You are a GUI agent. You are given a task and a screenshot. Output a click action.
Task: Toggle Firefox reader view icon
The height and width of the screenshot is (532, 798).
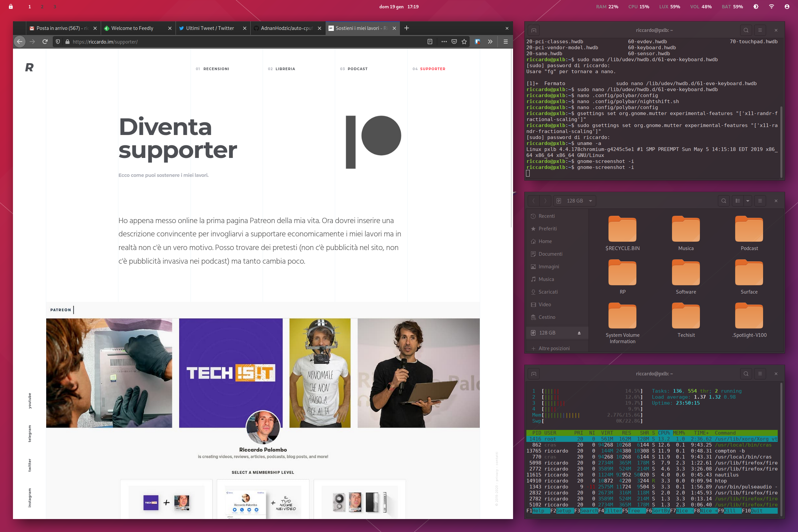click(x=430, y=42)
